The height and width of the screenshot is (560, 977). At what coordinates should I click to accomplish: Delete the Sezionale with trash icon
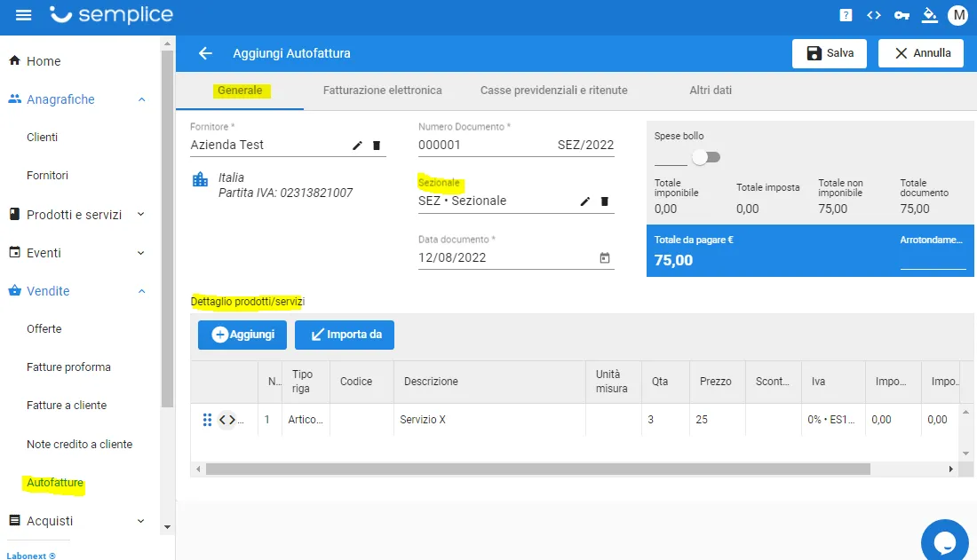(604, 201)
